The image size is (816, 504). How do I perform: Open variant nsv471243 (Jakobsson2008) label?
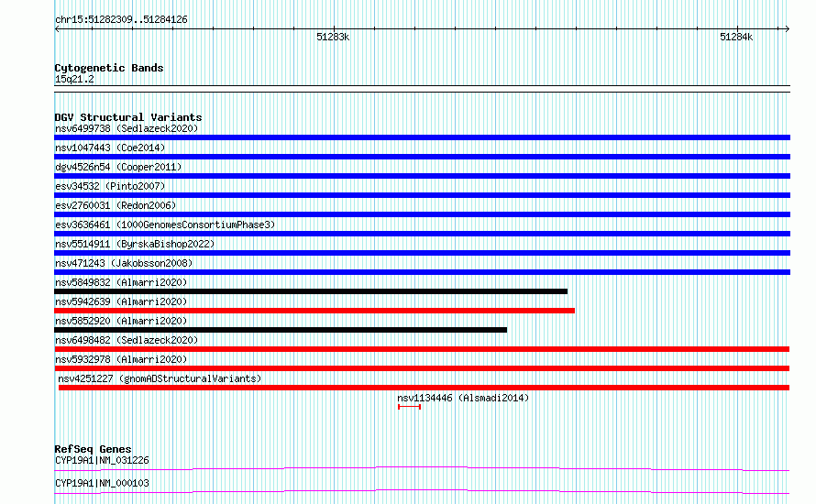(x=124, y=263)
